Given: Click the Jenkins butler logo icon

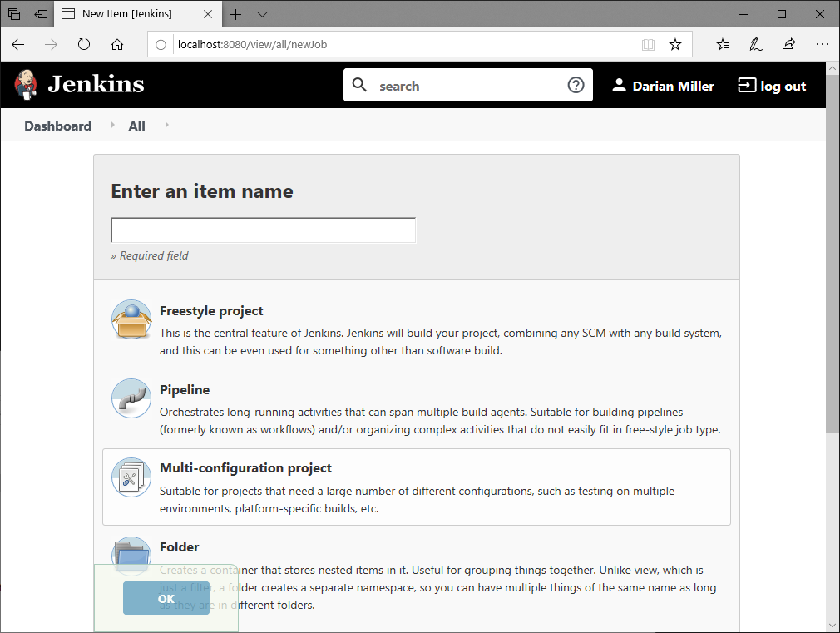Looking at the screenshot, I should coord(26,85).
